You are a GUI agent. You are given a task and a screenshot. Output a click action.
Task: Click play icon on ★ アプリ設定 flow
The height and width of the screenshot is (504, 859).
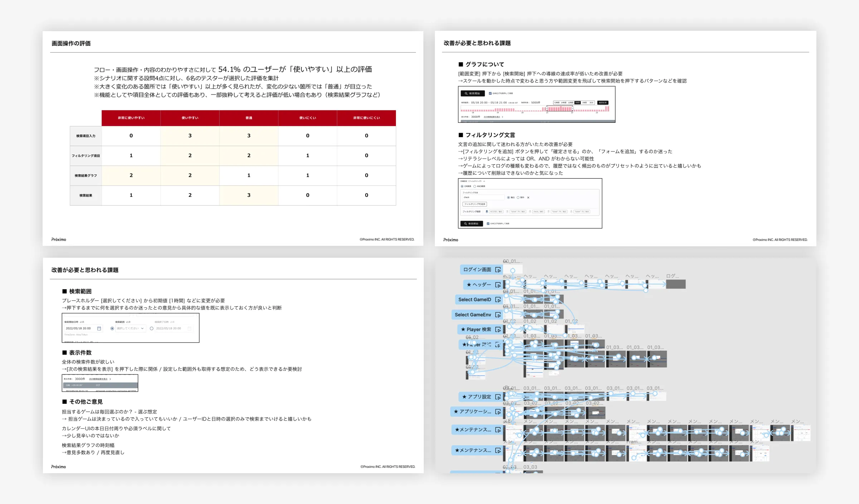tap(498, 397)
